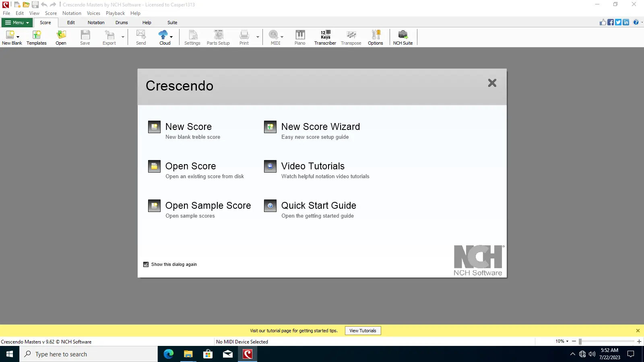The width and height of the screenshot is (644, 362).
Task: Share on LinkedIn via header icon
Action: [626, 23]
